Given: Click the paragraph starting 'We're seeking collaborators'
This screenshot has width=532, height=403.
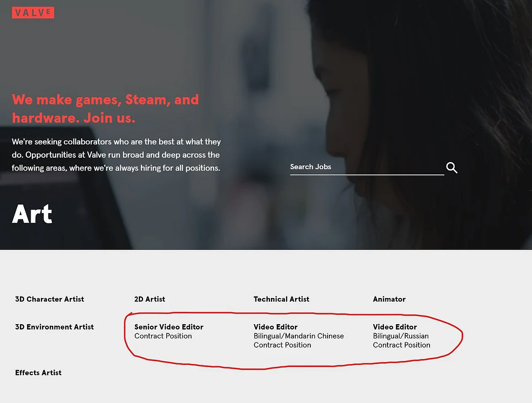Looking at the screenshot, I should [116, 155].
